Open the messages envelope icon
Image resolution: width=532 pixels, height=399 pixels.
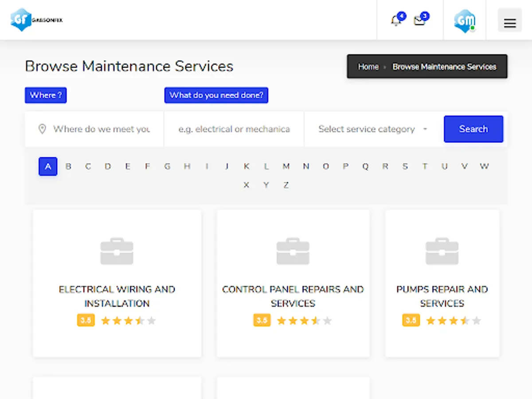tap(419, 20)
